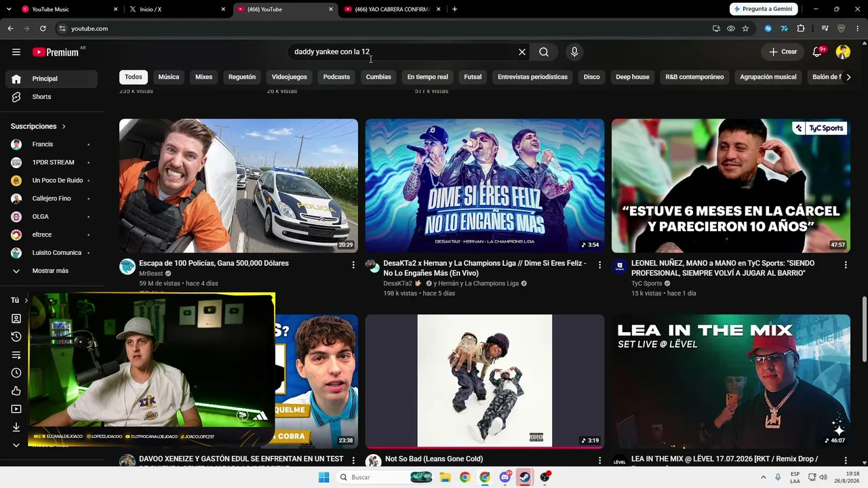
Task: Open options menu for Escapa de 100 Policías
Action: click(x=353, y=265)
